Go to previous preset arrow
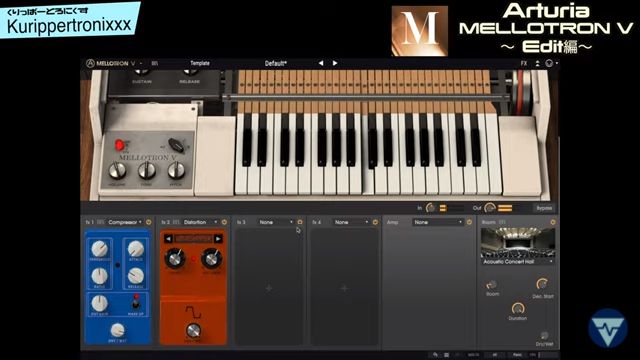Image resolution: width=640 pixels, height=360 pixels. tap(321, 63)
